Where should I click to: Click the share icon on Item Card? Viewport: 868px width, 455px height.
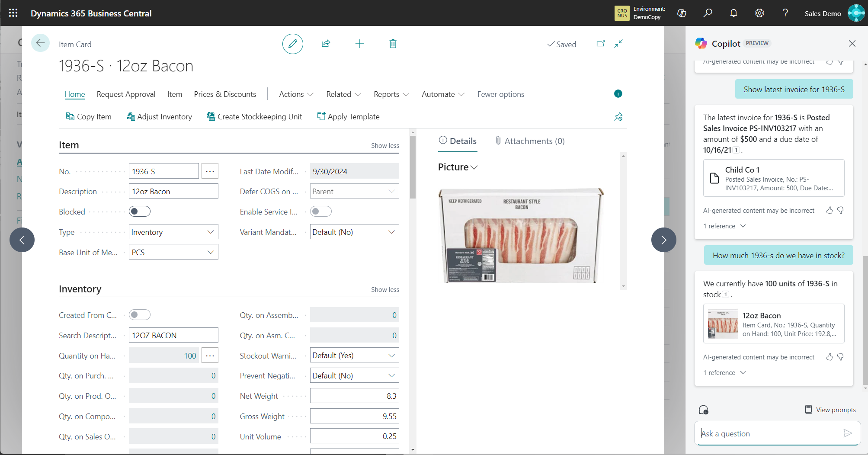pos(326,44)
